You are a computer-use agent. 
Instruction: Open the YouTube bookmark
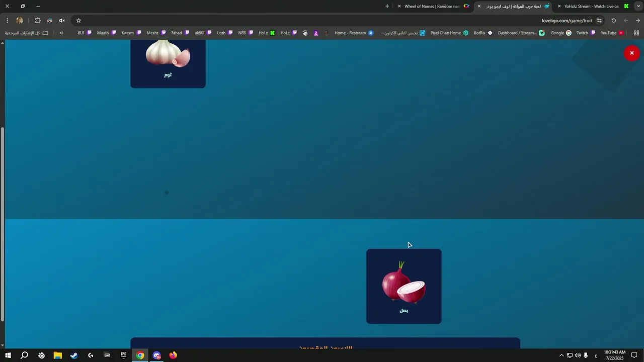(x=612, y=33)
